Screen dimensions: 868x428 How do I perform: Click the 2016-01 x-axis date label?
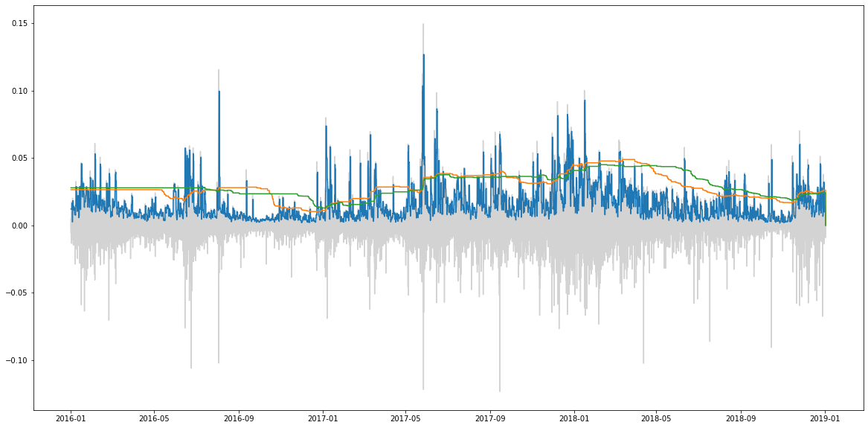coord(71,419)
